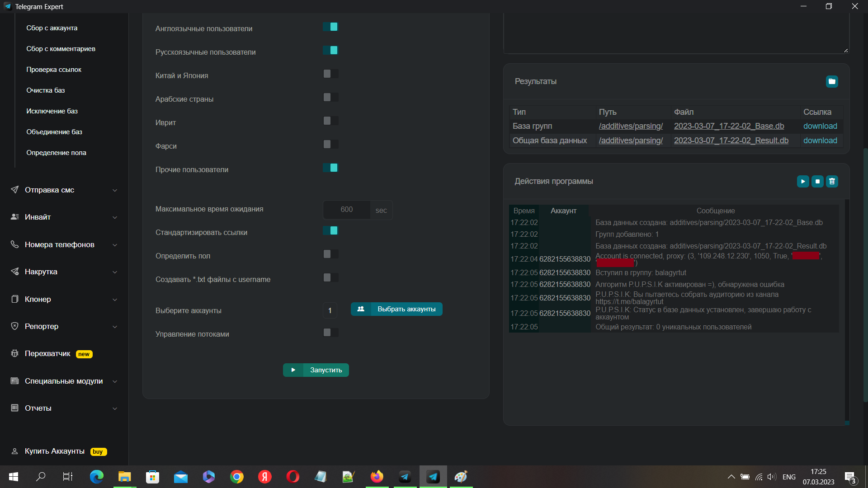Click the Запустить button
The image size is (868, 488).
tap(316, 370)
